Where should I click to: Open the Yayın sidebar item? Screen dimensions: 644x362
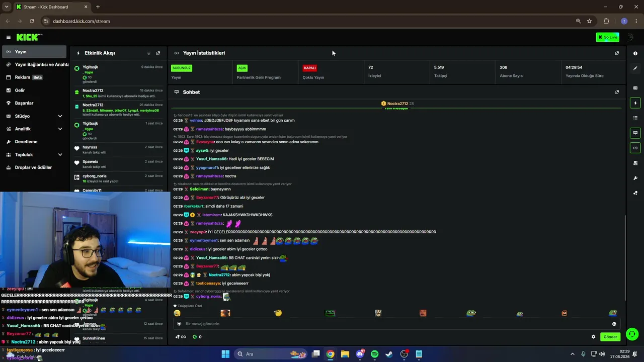34,52
